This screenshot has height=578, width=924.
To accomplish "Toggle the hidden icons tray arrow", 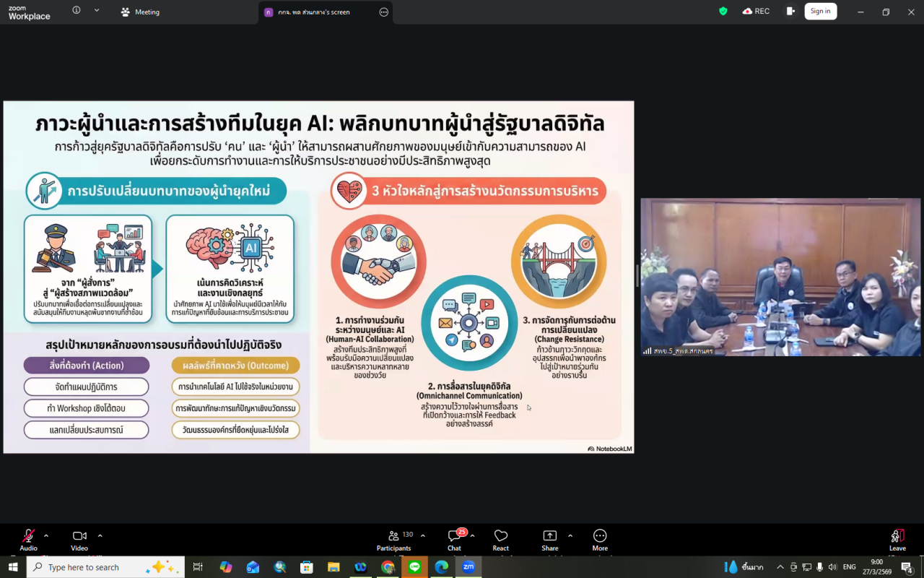I will pos(780,567).
